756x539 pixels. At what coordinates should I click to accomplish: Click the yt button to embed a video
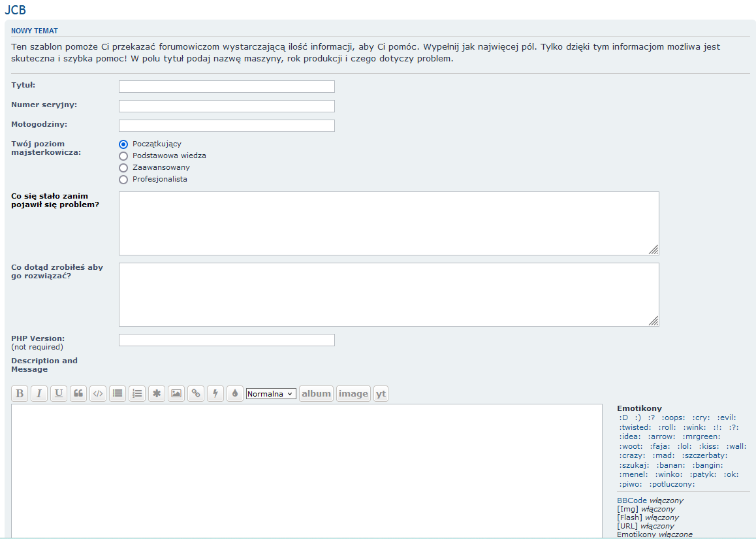(381, 394)
